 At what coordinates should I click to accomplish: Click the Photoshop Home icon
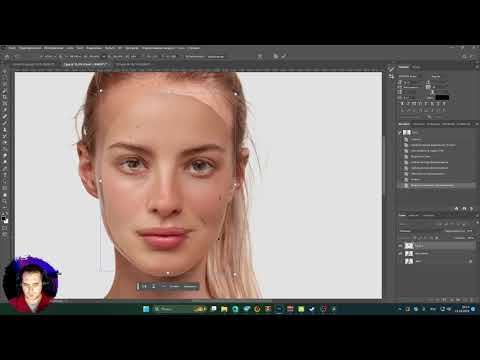[7, 57]
